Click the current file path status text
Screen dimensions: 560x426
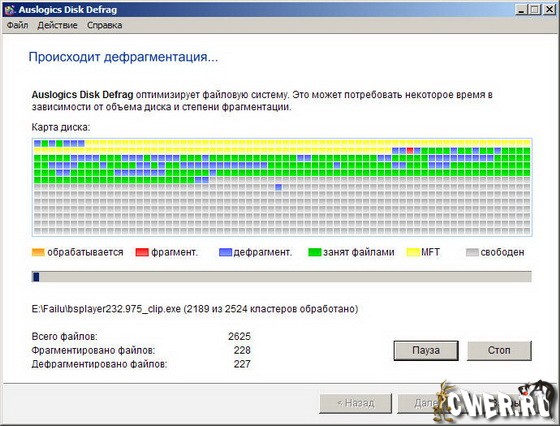[x=195, y=309]
